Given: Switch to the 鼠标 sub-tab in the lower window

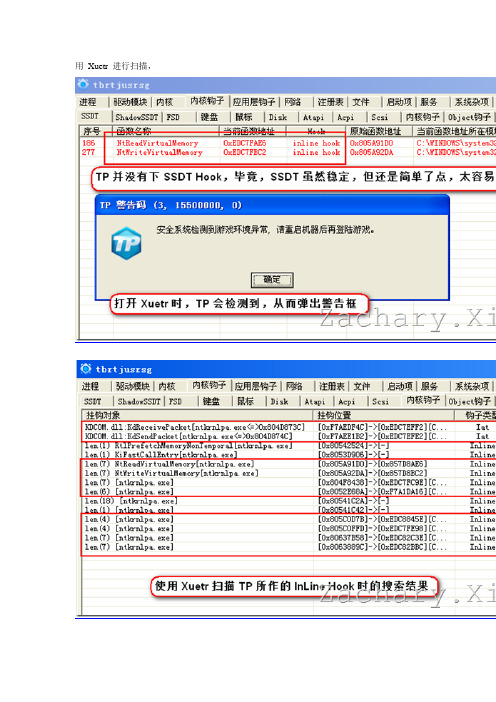Looking at the screenshot, I should (x=246, y=401).
